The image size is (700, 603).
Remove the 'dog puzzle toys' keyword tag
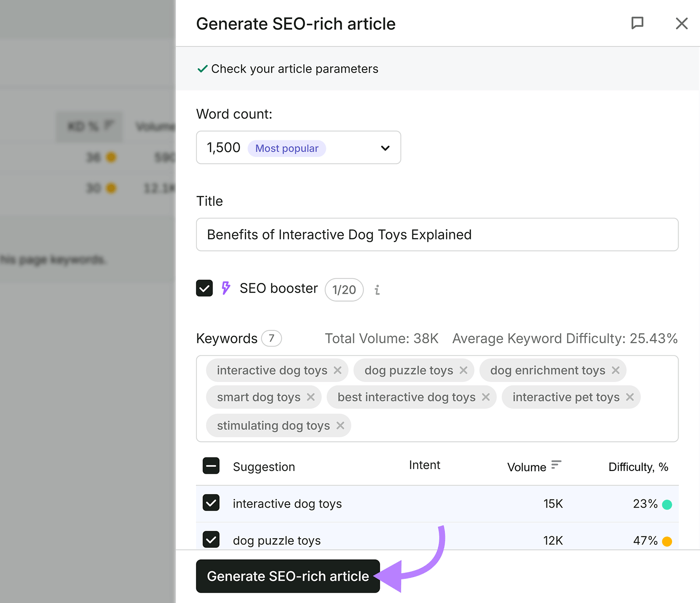click(463, 370)
